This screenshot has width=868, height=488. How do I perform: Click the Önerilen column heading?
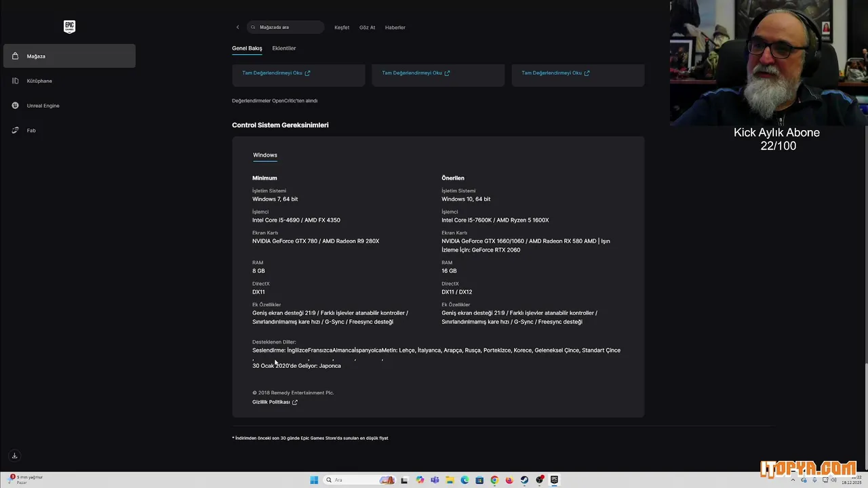coord(453,178)
